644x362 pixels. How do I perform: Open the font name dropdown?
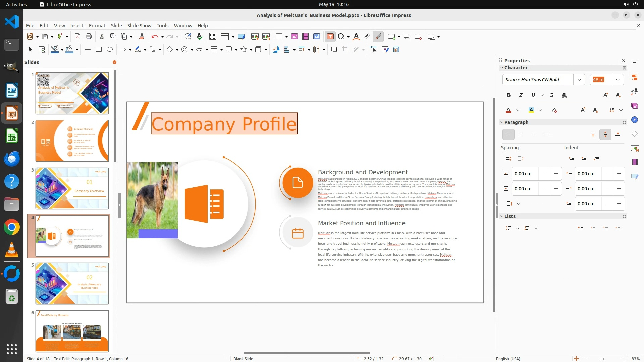coord(579,80)
